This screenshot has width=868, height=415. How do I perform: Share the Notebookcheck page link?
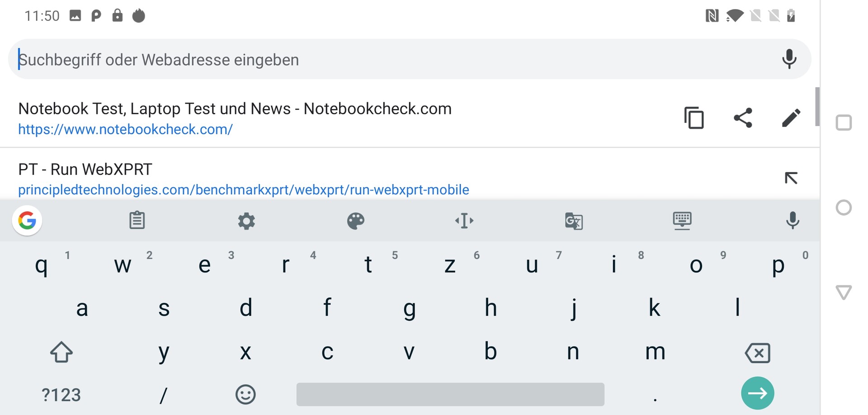point(743,118)
